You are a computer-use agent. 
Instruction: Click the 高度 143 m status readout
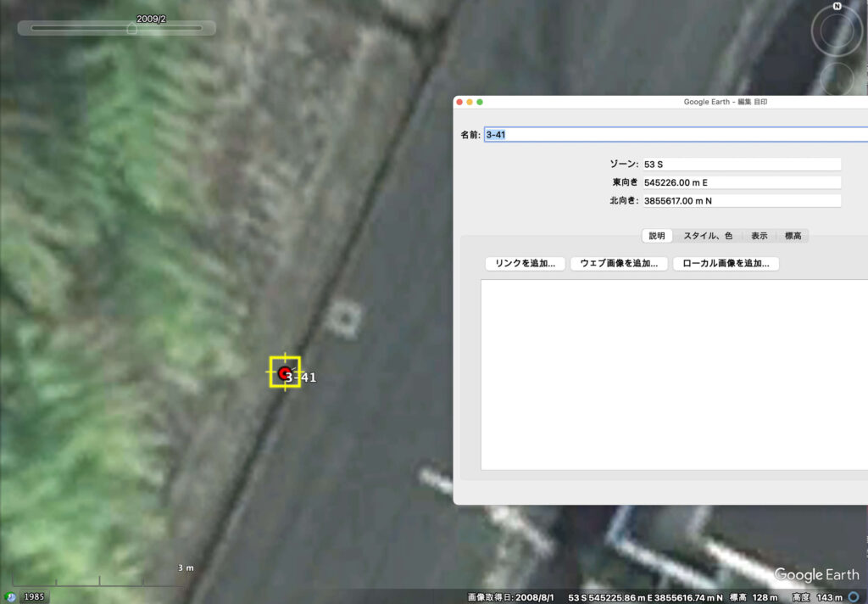point(817,597)
